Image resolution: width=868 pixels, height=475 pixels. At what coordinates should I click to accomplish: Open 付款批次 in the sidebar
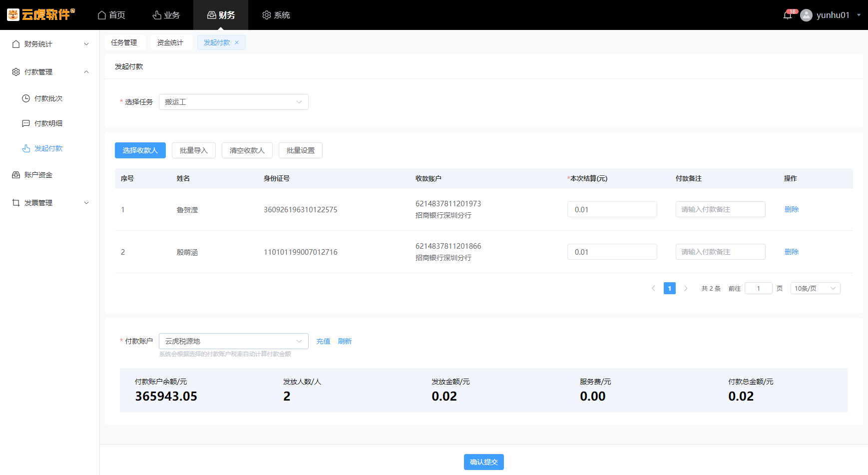[x=48, y=98]
